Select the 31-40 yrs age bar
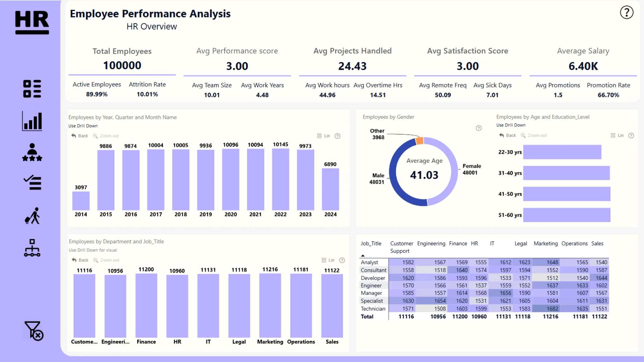The width and height of the screenshot is (644, 362). [567, 173]
